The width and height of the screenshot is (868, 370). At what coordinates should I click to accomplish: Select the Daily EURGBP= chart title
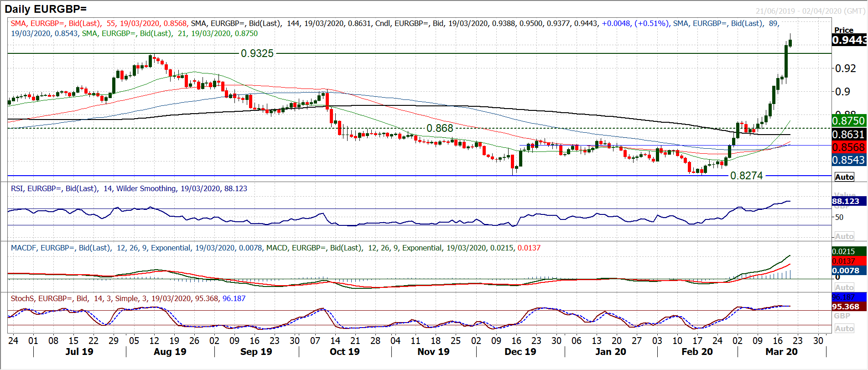point(46,9)
